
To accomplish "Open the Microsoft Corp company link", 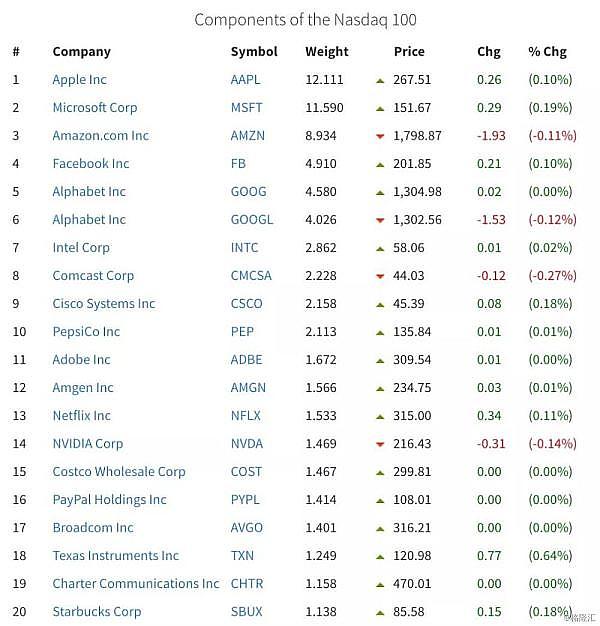I will coord(95,108).
